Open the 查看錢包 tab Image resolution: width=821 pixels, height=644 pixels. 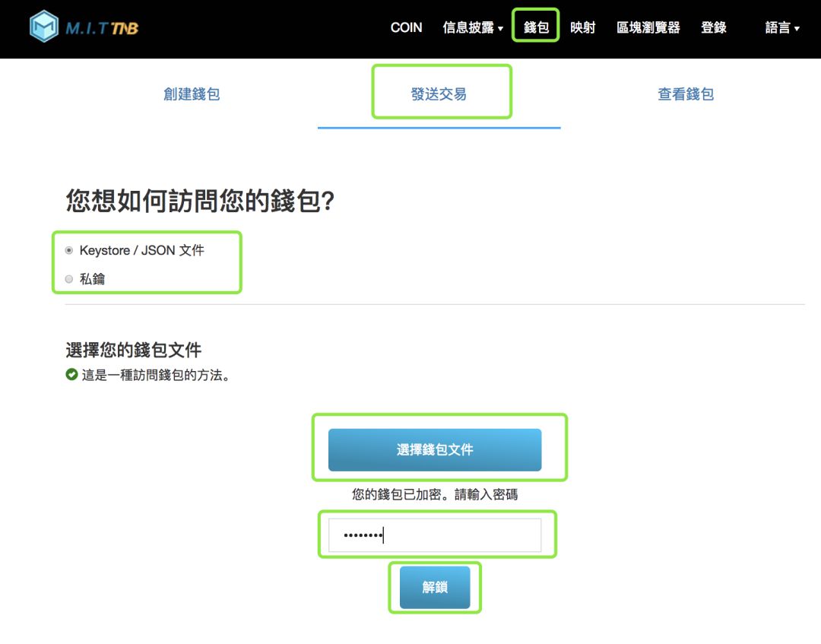[684, 93]
